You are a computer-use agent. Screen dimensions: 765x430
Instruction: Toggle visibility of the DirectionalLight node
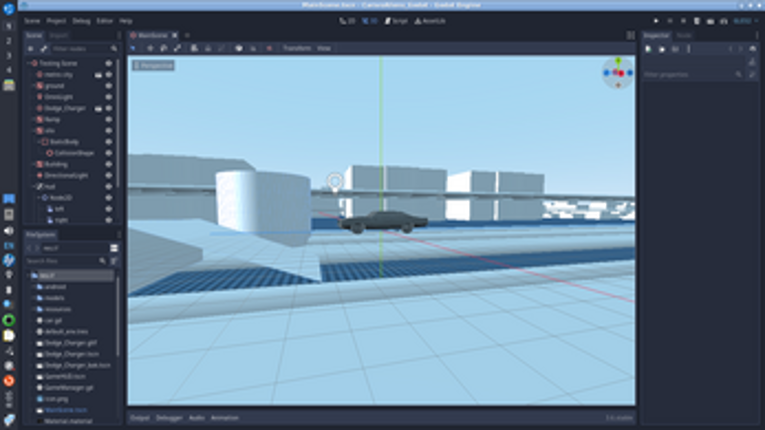[109, 175]
